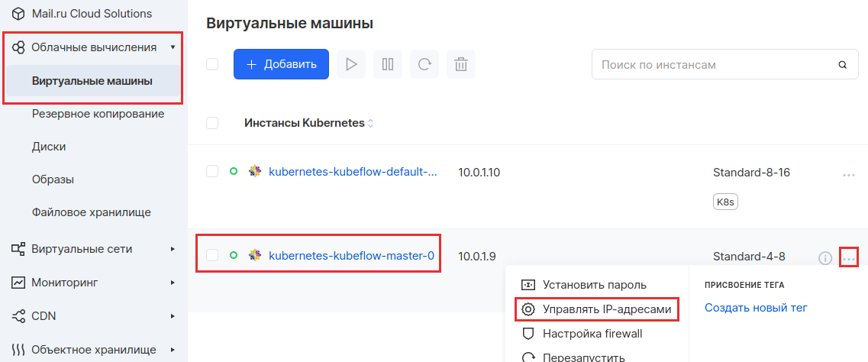Collapse the Облачные вычисления section
868x362 pixels.
coord(173,47)
